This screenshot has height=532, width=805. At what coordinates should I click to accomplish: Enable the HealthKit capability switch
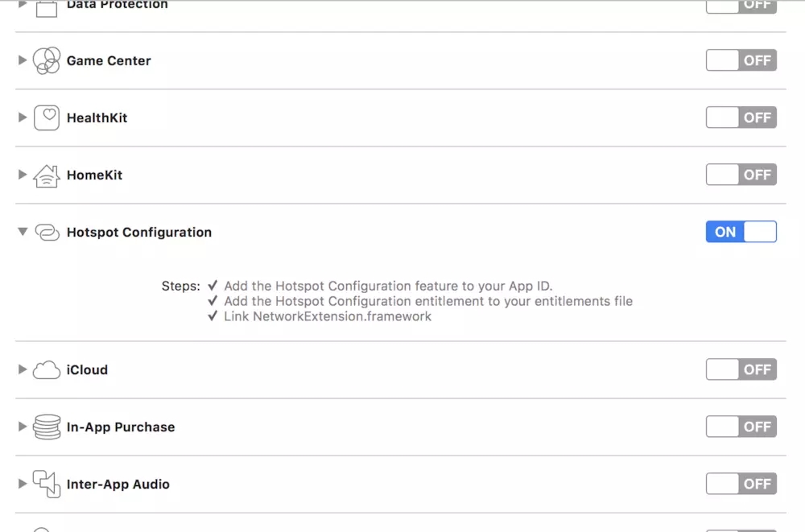[741, 118]
